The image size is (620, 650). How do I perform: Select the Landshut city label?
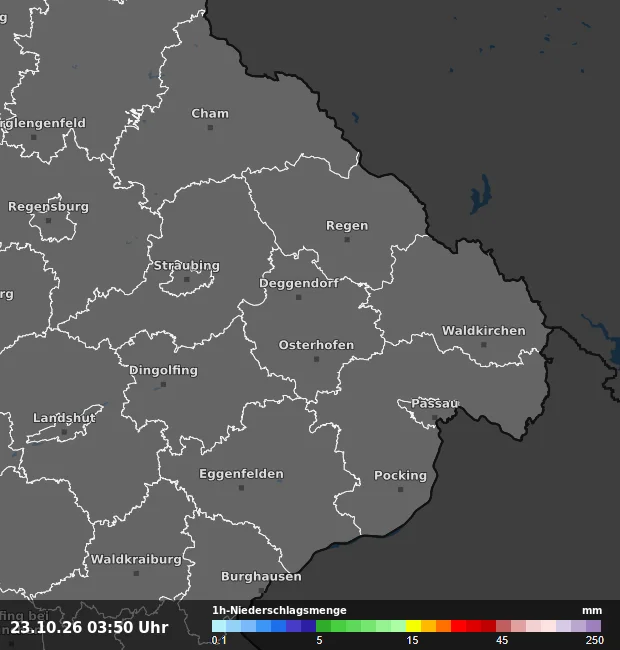tap(64, 417)
